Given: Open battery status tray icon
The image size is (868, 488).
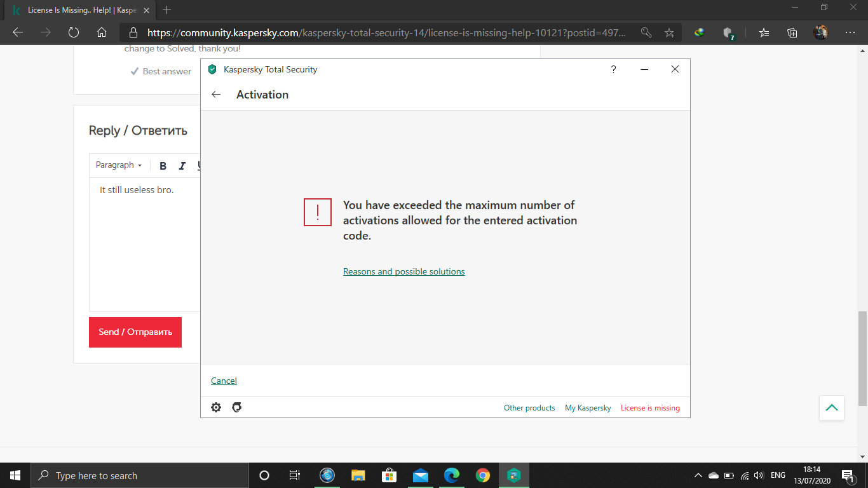Looking at the screenshot, I should click(729, 475).
